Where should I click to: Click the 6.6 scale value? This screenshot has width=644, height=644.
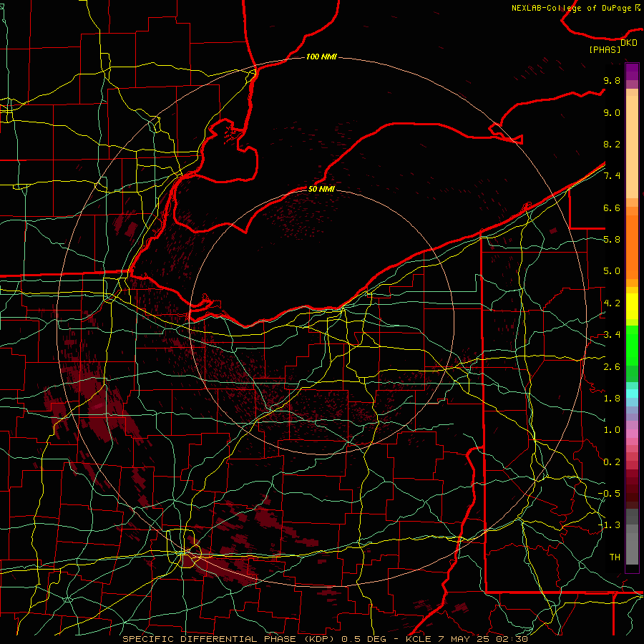[612, 208]
